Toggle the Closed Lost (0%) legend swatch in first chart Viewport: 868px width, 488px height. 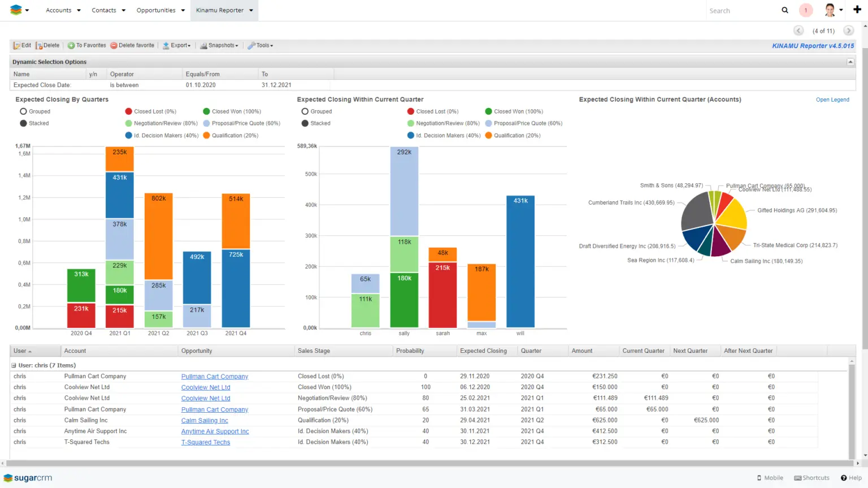click(129, 111)
